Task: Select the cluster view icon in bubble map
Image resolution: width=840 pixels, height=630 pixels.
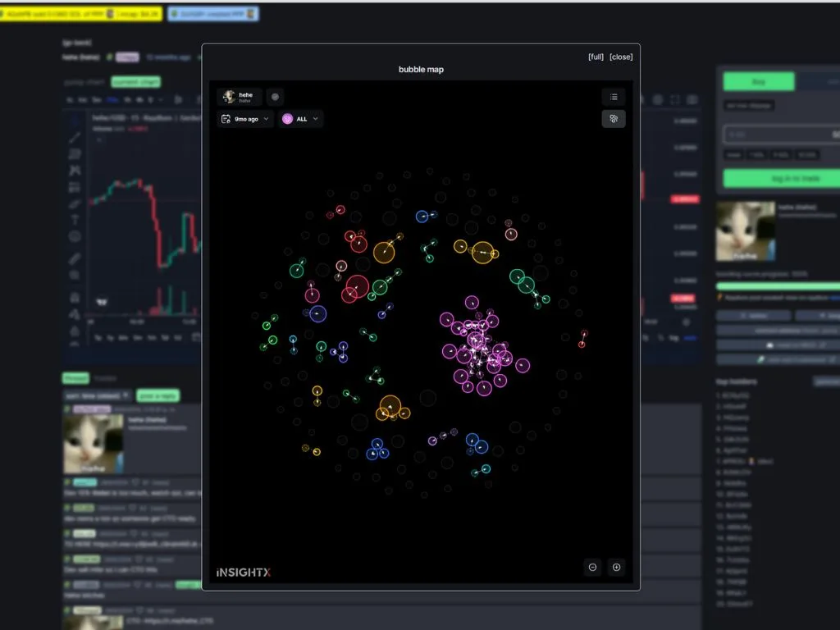Action: click(x=614, y=118)
